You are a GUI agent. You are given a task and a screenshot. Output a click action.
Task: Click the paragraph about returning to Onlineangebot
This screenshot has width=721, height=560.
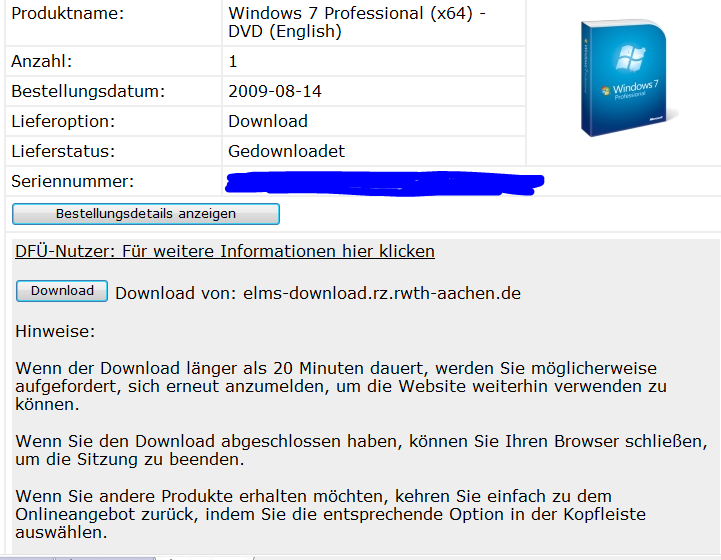(x=330, y=514)
